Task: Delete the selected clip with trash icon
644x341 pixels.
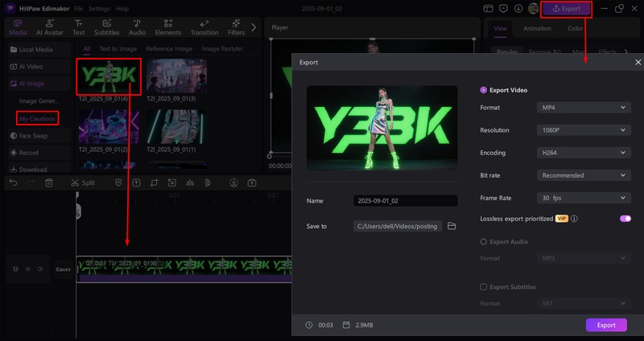Action: [49, 183]
